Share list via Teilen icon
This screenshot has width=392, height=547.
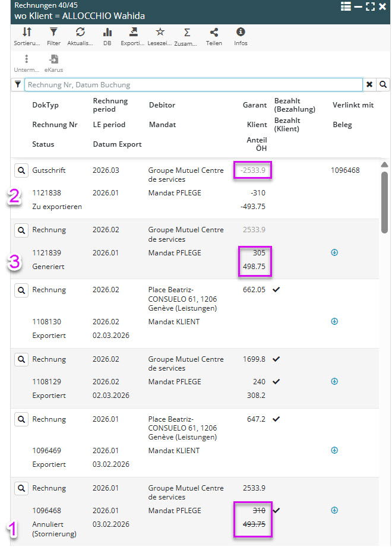click(x=214, y=33)
